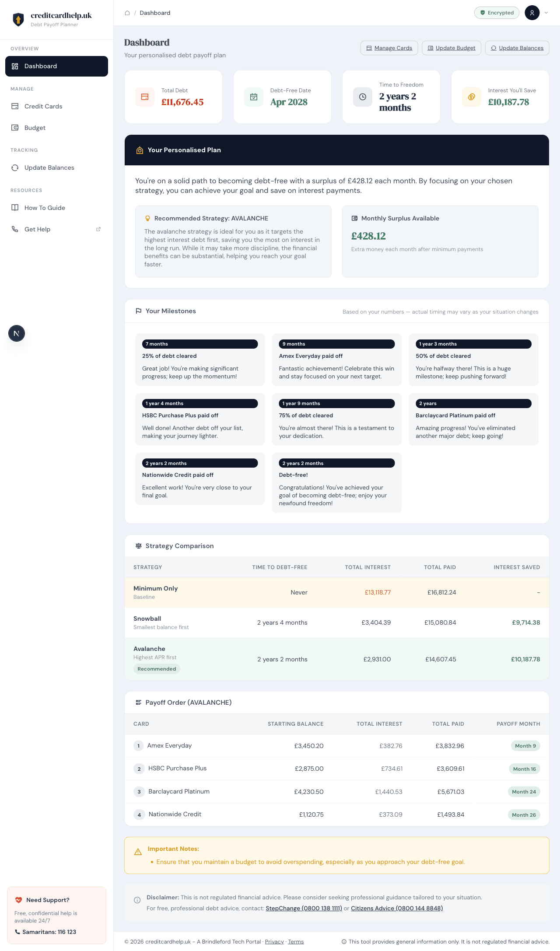Click the Your Personalised Plan header icon
Screen dimensions: 560x951
pyautogui.click(x=140, y=150)
